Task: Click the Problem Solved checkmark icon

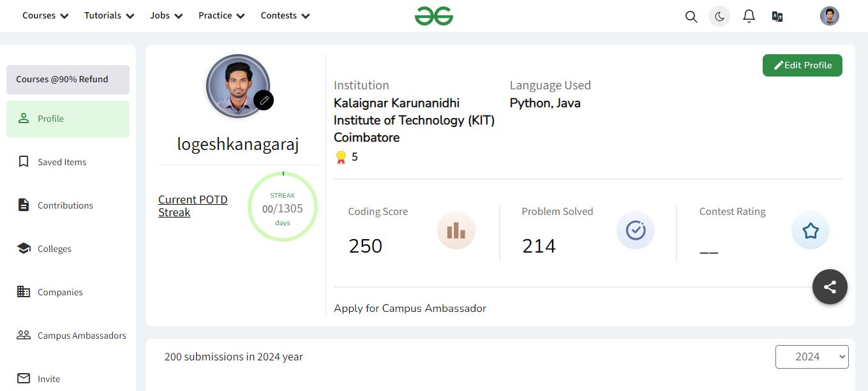Action: (636, 230)
